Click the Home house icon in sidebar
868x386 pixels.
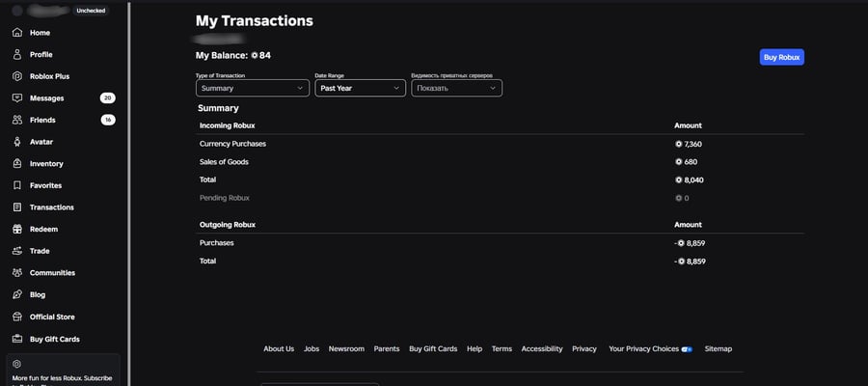(x=17, y=33)
